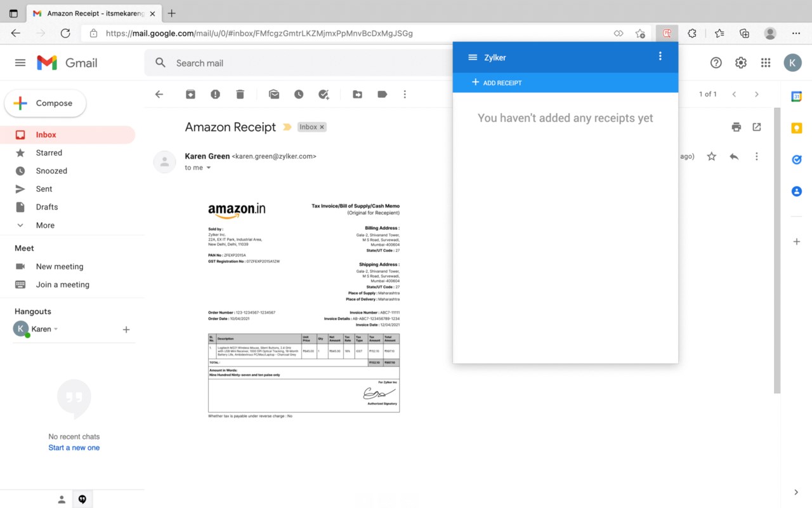The width and height of the screenshot is (812, 508).
Task: Open Gmail support help icon
Action: [716, 62]
